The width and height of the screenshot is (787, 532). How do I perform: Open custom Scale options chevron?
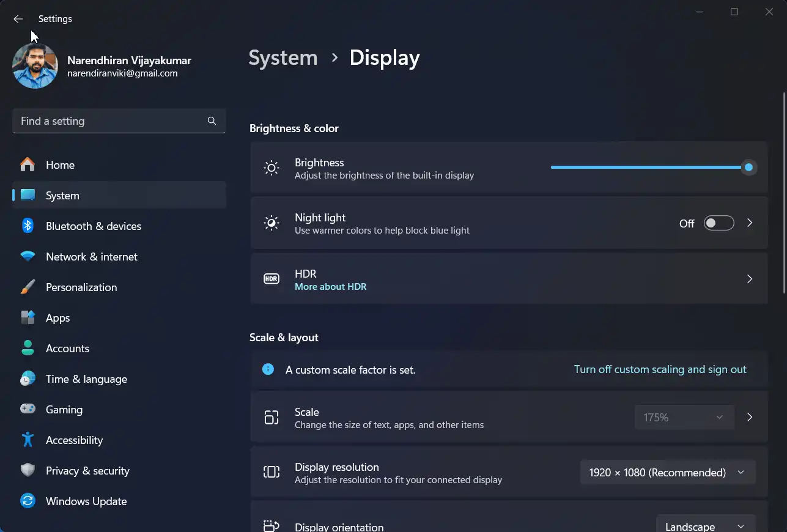click(x=750, y=417)
